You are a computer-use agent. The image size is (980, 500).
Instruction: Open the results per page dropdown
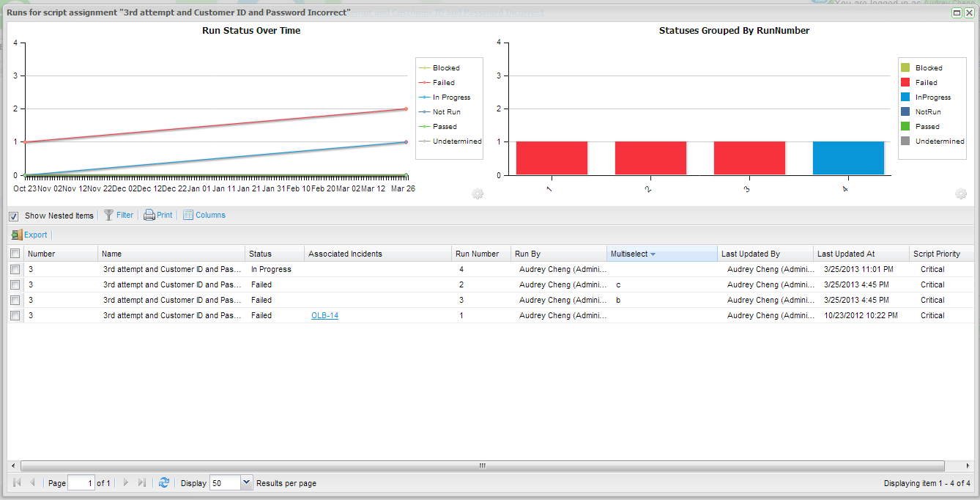[246, 482]
